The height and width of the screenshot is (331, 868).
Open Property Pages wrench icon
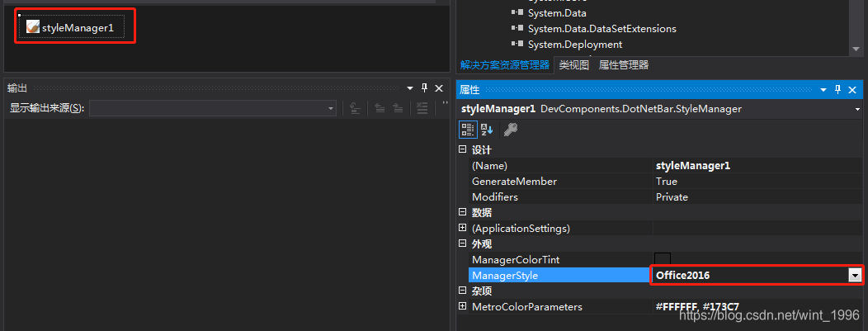[x=510, y=130]
